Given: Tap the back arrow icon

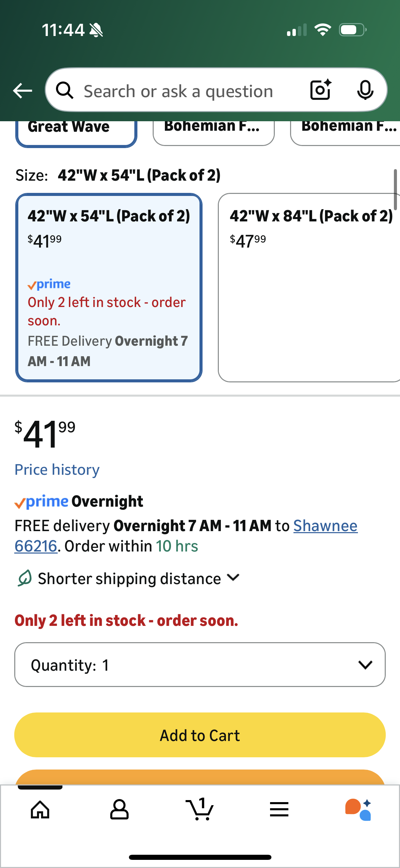Looking at the screenshot, I should click(x=22, y=91).
